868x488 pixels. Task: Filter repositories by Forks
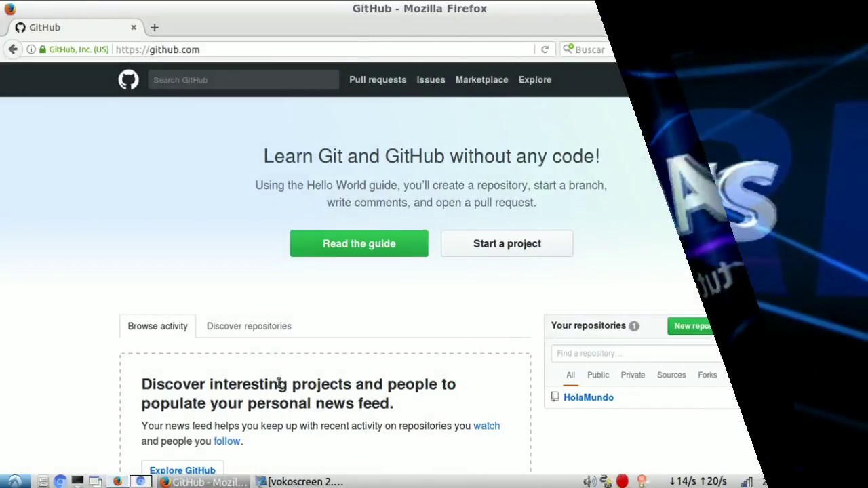pos(707,375)
